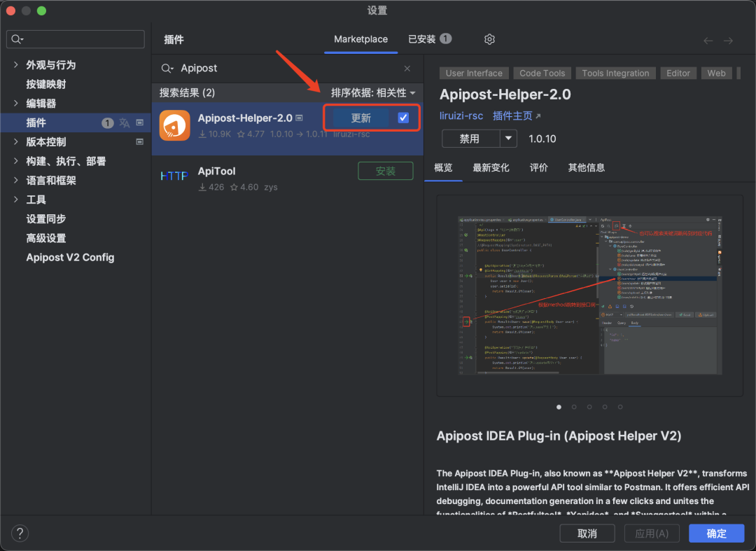Click 更新 button for Apipost-Helper-2.0
Viewport: 756px width, 551px height.
point(360,118)
